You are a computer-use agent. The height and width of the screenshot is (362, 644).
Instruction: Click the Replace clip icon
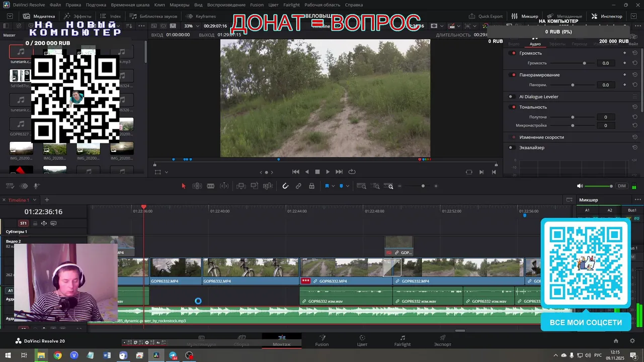(268, 186)
